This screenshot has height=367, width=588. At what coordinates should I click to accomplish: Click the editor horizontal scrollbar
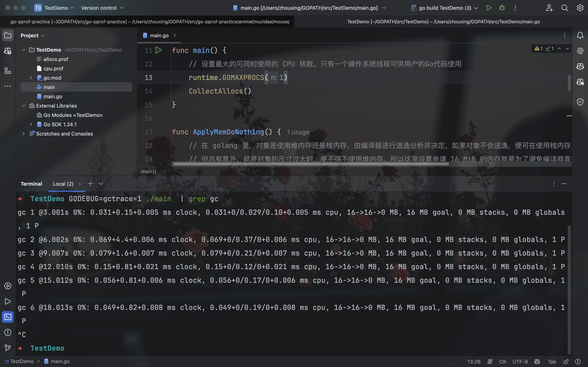(x=311, y=164)
